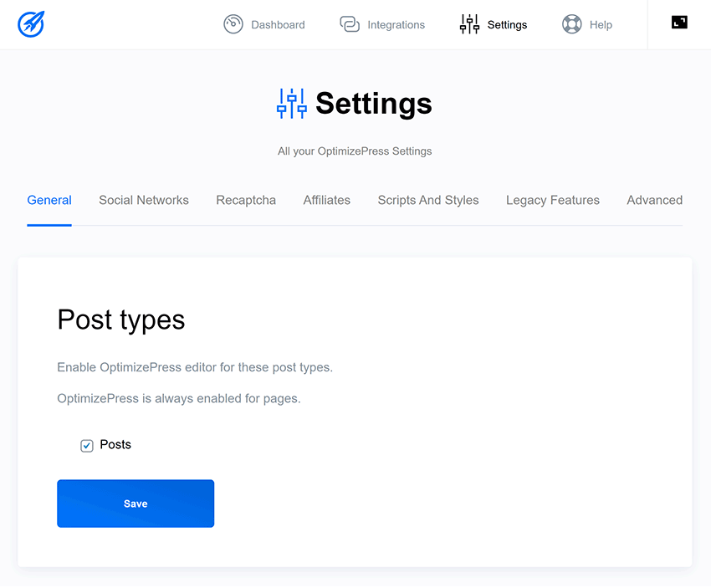Open the Settings menu item
711x588 pixels.
point(494,24)
